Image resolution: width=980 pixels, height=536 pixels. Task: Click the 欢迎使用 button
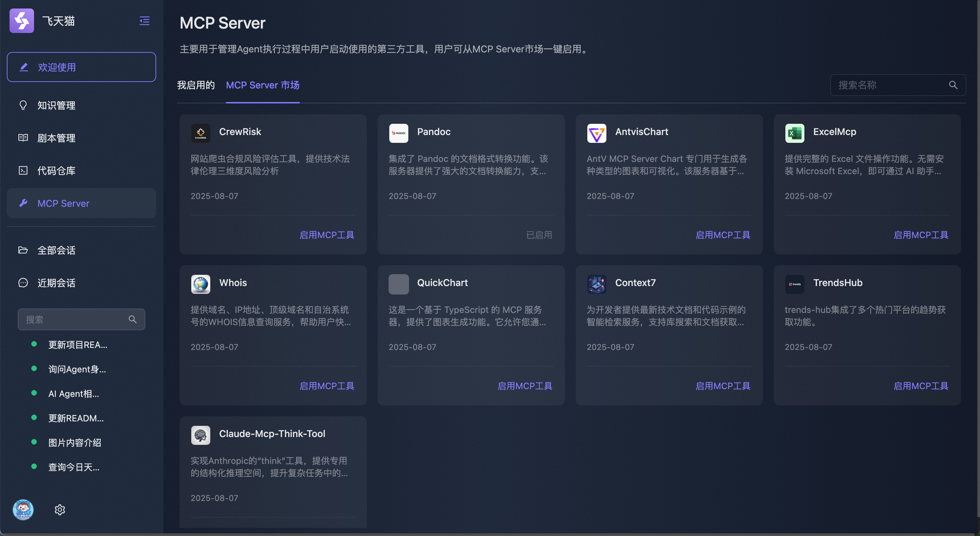[x=81, y=67]
